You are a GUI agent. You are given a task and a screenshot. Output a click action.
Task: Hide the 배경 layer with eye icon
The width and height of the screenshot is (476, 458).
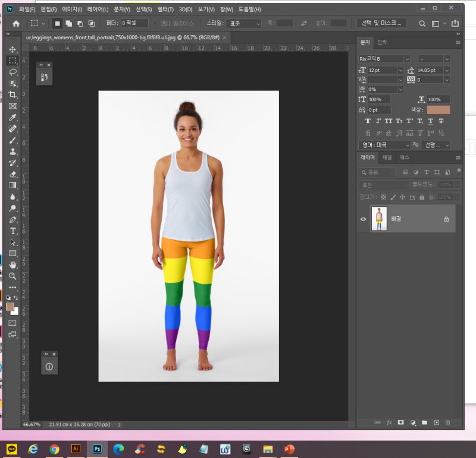363,219
